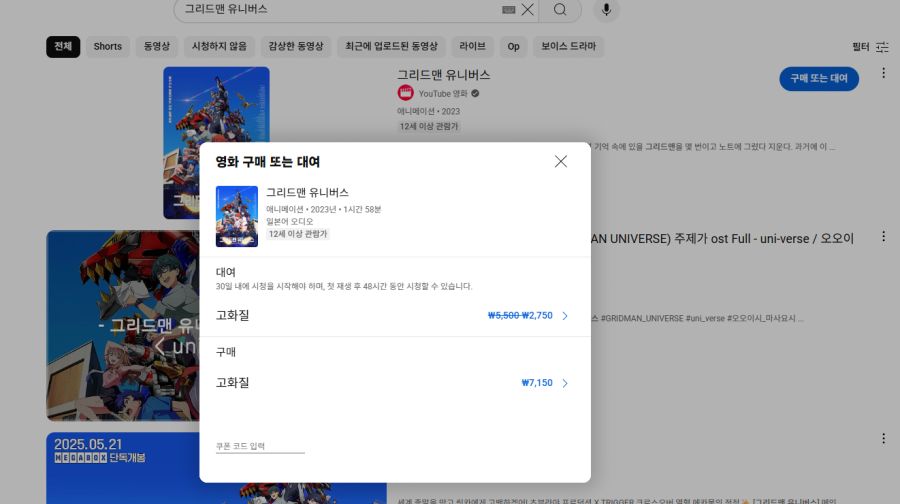The height and width of the screenshot is (504, 900).
Task: Click the 구매 또는 대여 button
Action: coord(819,79)
